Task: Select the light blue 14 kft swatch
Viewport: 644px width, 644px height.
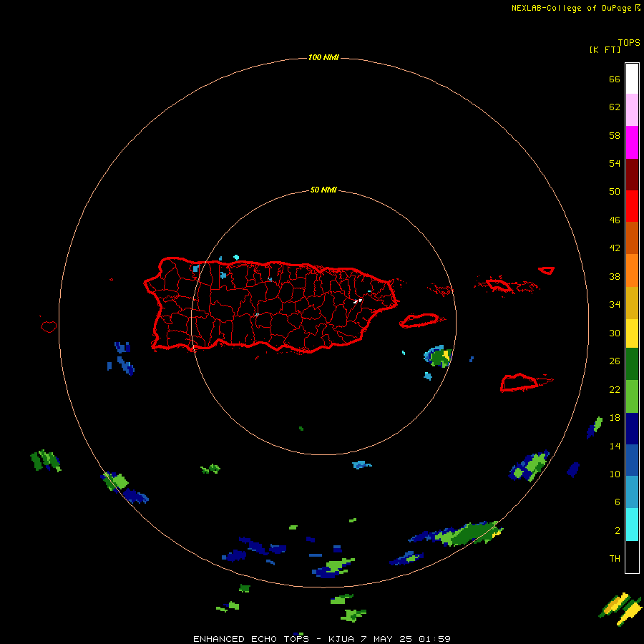Action: 632,492
